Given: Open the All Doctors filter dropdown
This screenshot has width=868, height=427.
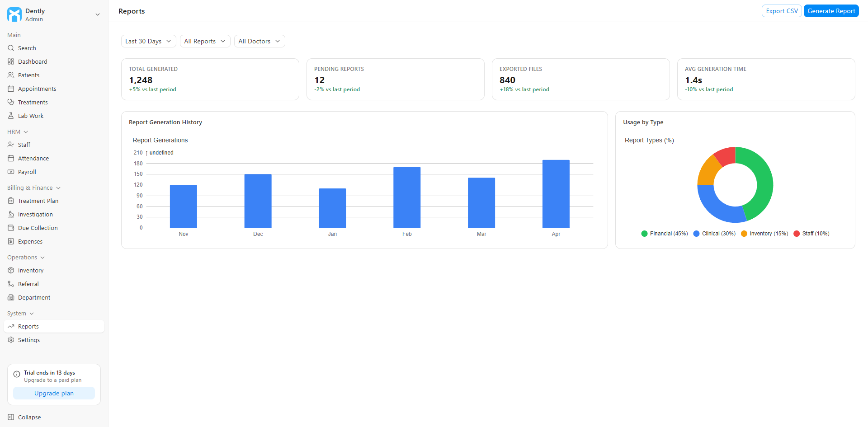Looking at the screenshot, I should (259, 41).
